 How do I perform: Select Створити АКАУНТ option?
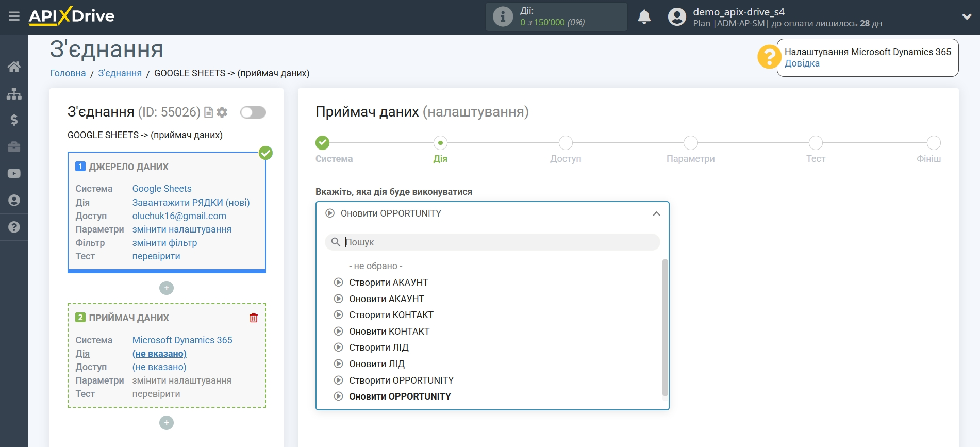pos(388,283)
